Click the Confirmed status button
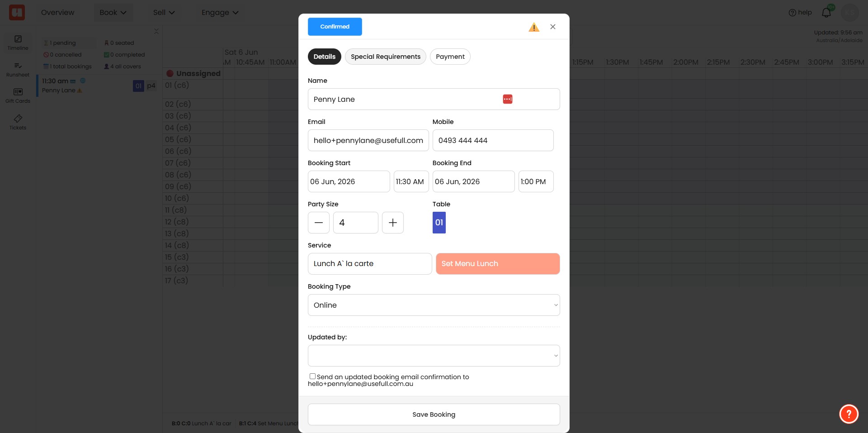Viewport: 868px width, 433px height. point(335,27)
